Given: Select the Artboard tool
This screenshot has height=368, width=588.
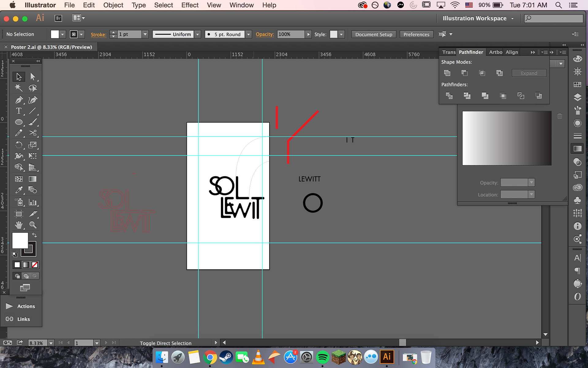Looking at the screenshot, I should click(x=19, y=214).
